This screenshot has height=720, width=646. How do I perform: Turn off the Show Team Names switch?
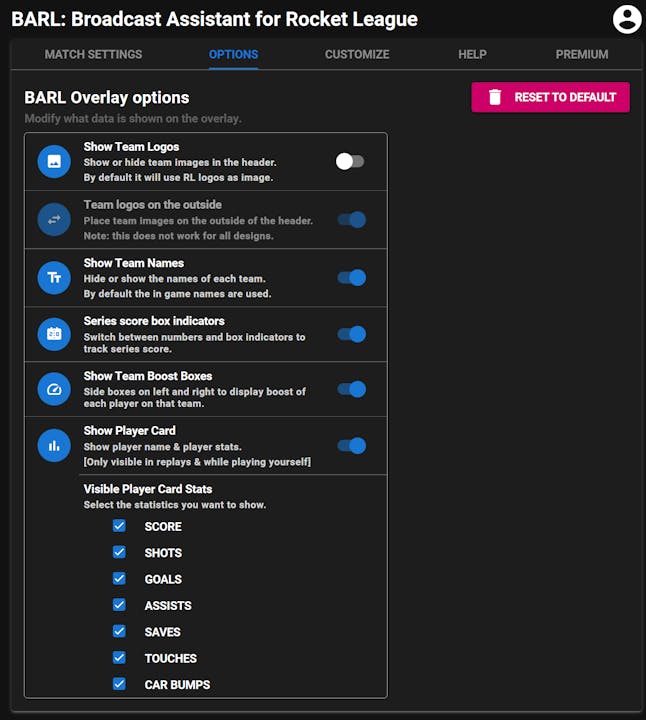click(351, 277)
